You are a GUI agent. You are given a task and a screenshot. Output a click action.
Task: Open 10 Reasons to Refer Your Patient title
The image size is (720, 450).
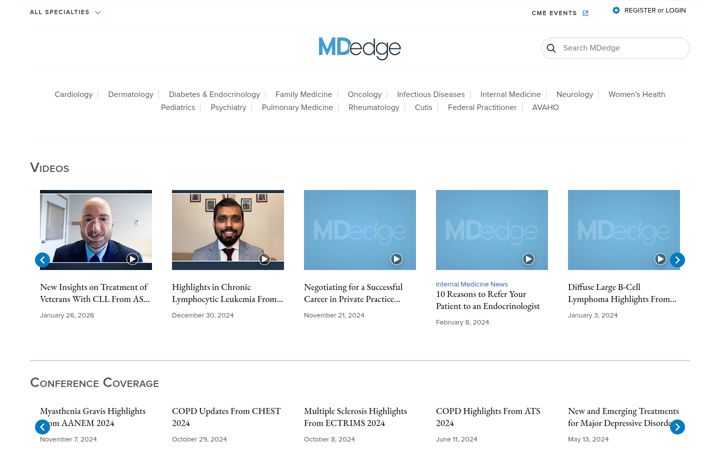488,300
